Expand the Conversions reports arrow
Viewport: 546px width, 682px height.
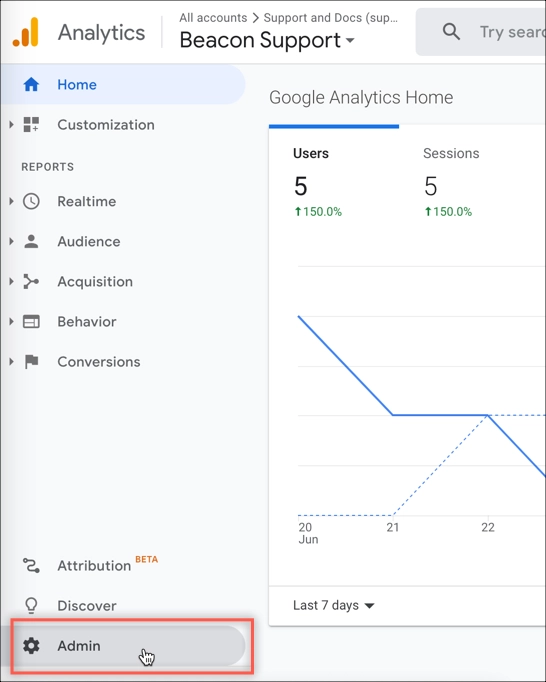click(x=11, y=361)
